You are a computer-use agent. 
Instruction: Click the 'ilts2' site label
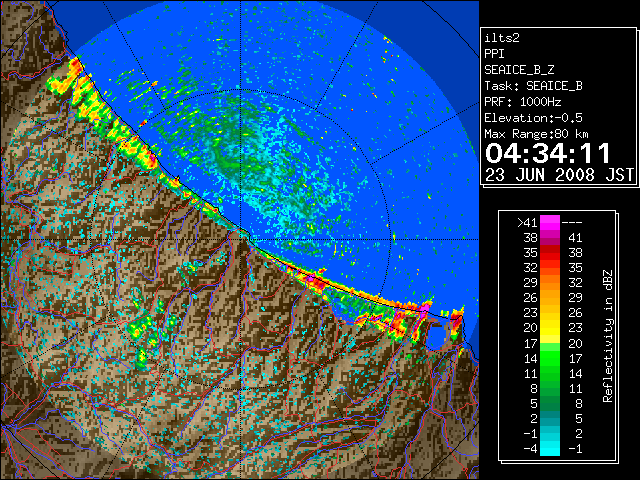(502, 38)
